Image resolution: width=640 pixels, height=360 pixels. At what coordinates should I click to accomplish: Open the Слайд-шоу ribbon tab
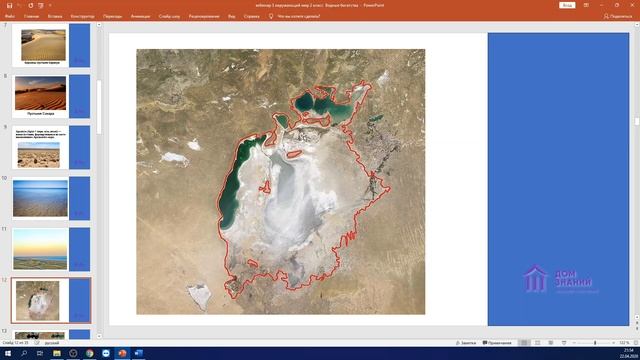pos(169,16)
